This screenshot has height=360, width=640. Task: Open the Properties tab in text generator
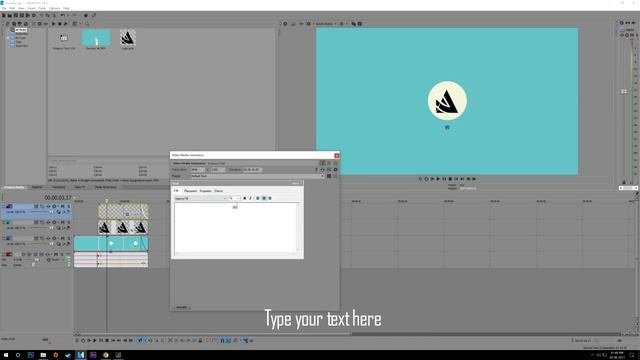pos(206,191)
